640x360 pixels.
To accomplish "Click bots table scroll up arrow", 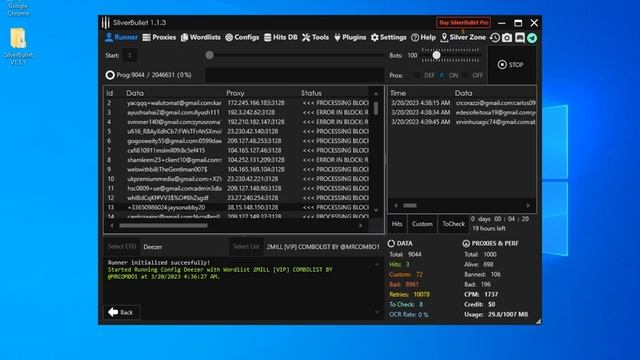I will [376, 93].
